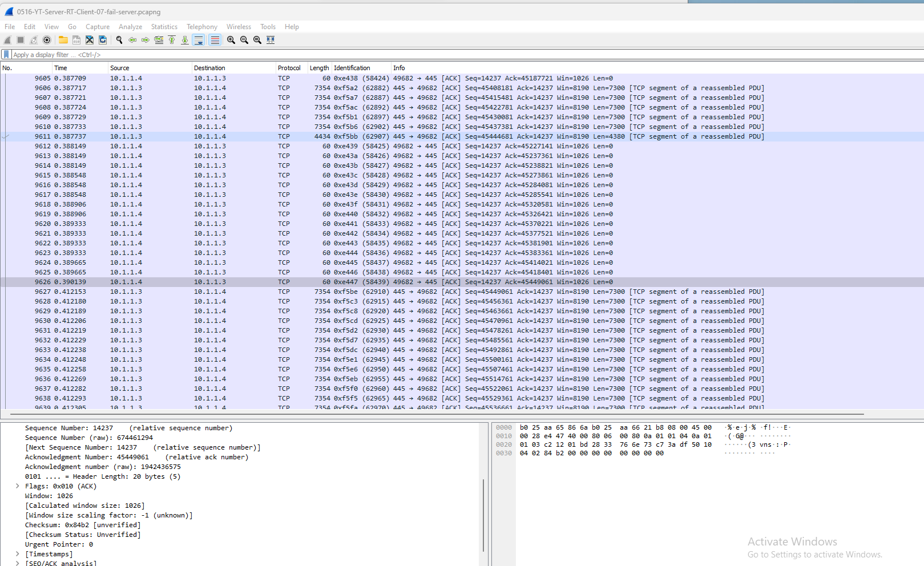This screenshot has height=566, width=924.
Task: Close this capture file
Action: click(90, 40)
